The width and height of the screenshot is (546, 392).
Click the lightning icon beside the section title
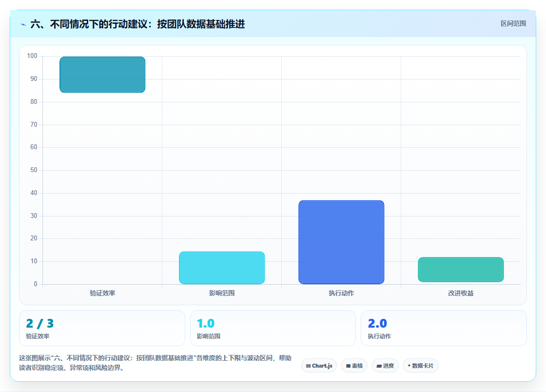[x=23, y=24]
